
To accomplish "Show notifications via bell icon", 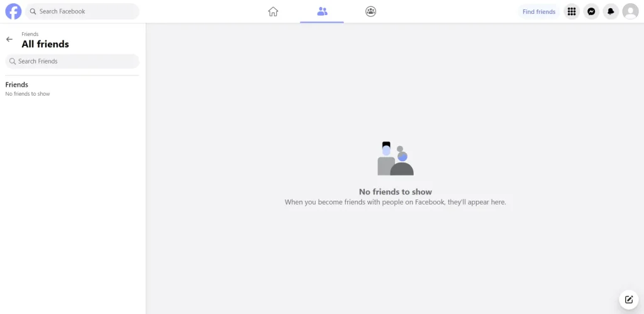I will [x=611, y=11].
